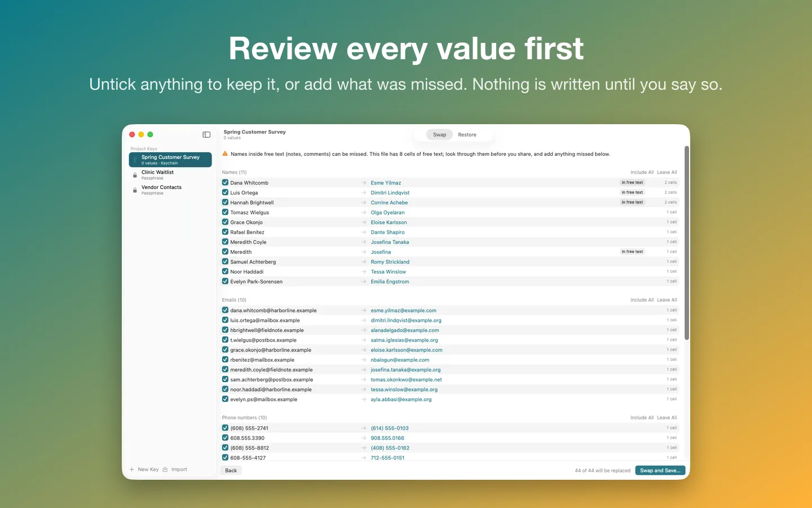The width and height of the screenshot is (812, 508).
Task: Click the lock icon beside Clinic Waitlist
Action: 135,175
